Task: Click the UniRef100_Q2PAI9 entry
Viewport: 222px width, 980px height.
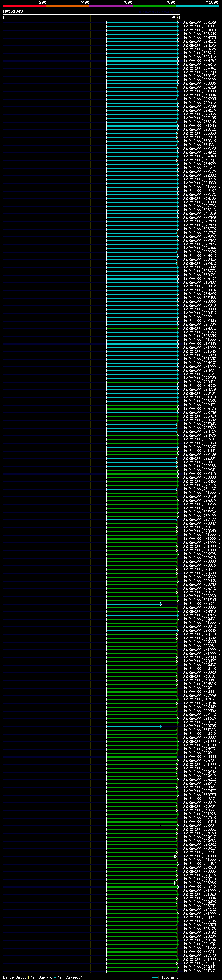Action: point(199,137)
